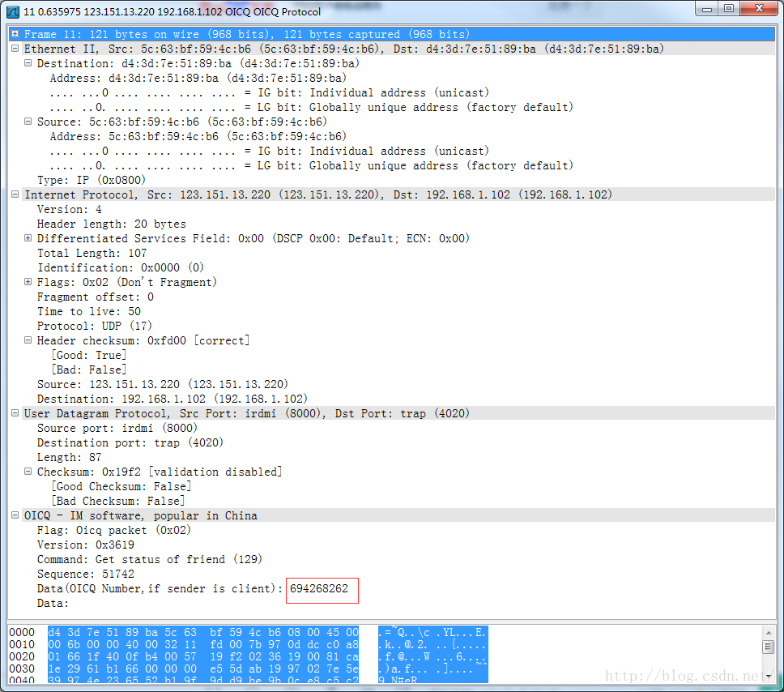Click hex row at offset 0010
Viewport: 784px width, 692px height.
[x=248, y=644]
